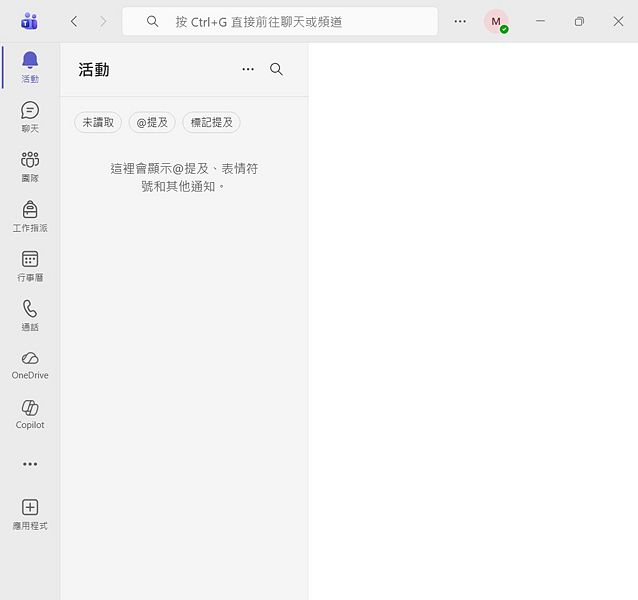Toggle the 標記提及 tag mentions filter
The image size is (638, 600).
pos(211,122)
